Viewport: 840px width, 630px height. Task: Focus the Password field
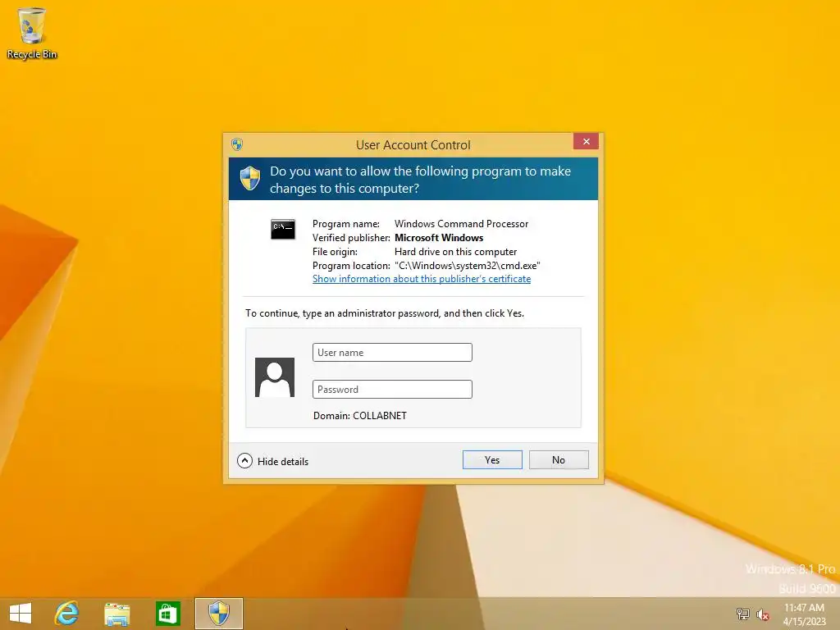point(392,390)
